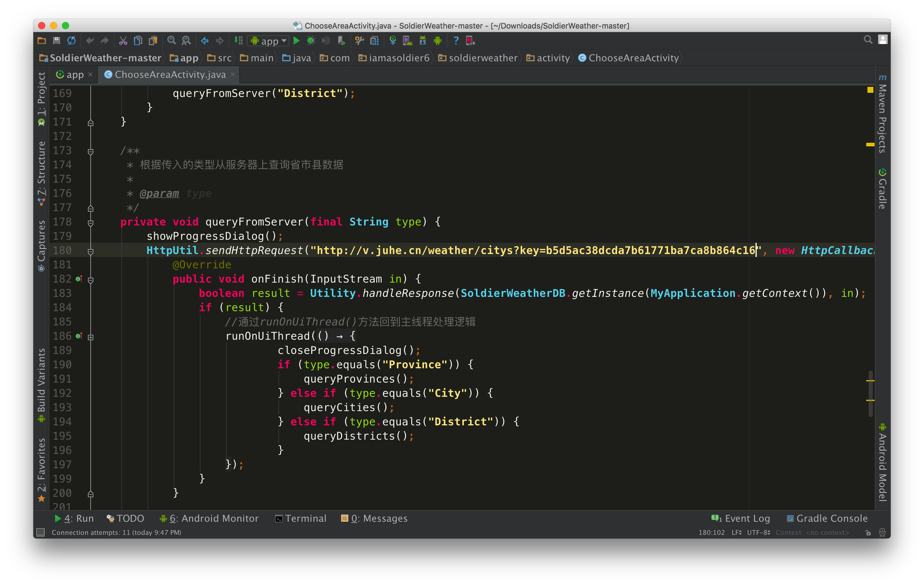Cut selection with the scissors icon
The height and width of the screenshot is (586, 924).
[x=123, y=41]
